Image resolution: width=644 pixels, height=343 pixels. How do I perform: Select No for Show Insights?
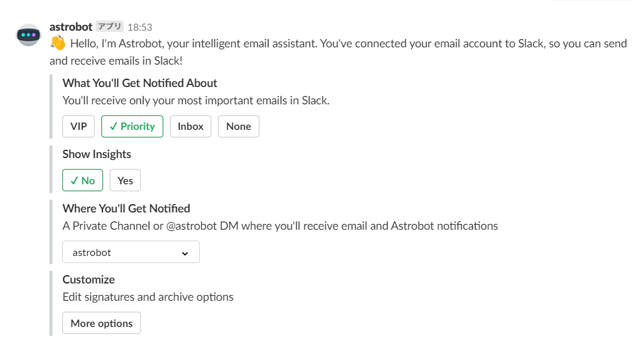83,180
